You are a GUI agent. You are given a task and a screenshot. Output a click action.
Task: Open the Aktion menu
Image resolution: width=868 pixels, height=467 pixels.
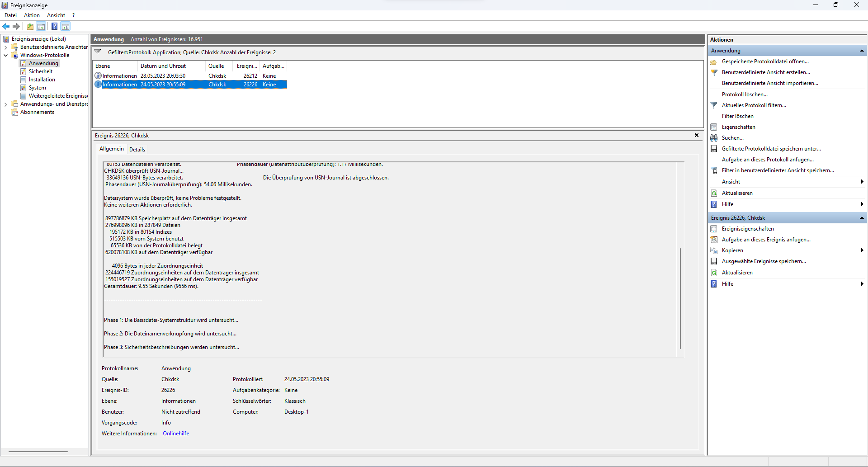pos(32,15)
